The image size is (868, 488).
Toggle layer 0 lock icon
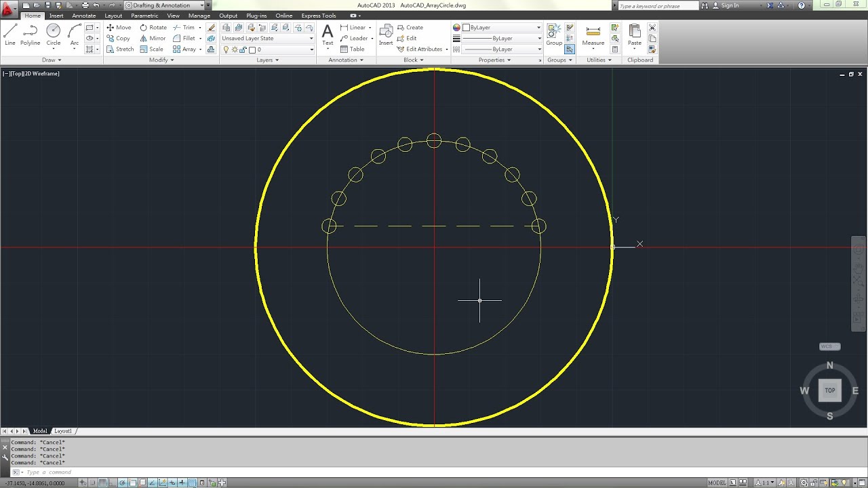(x=243, y=49)
